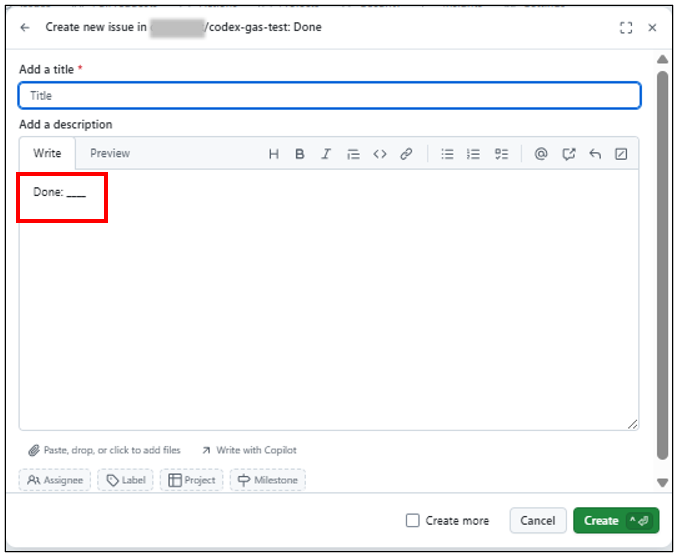Click the text area resize handle

point(632,425)
